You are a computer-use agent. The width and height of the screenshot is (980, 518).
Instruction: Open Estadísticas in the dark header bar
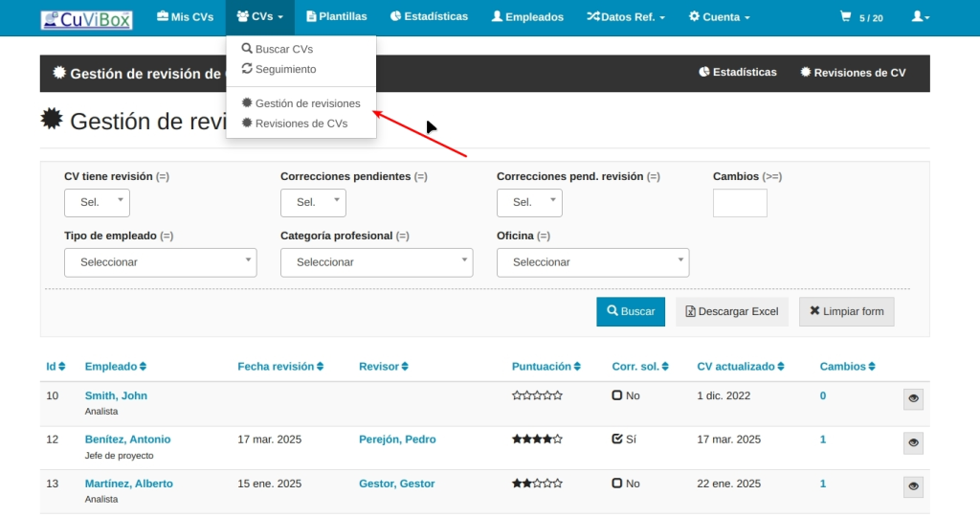tap(738, 73)
